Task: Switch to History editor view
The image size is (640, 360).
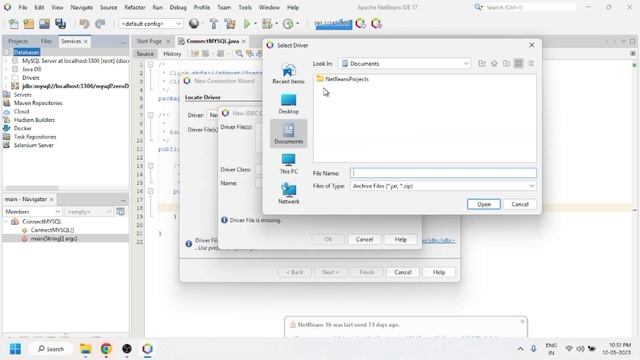Action: click(172, 54)
